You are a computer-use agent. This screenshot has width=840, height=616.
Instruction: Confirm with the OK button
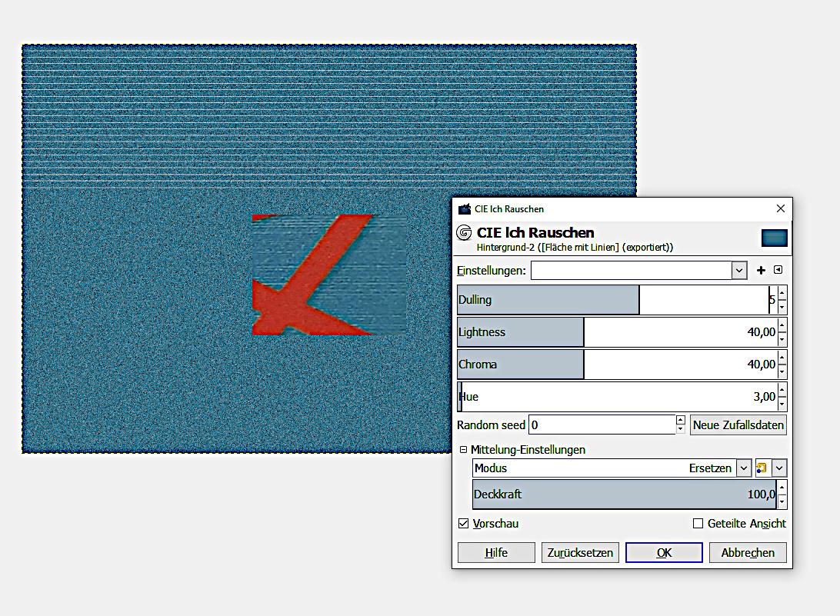(x=664, y=552)
